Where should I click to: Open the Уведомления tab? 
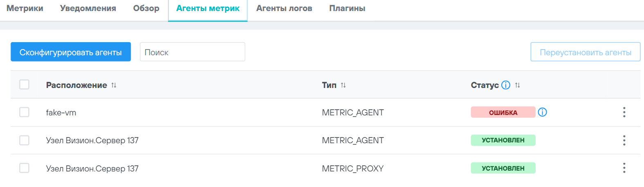[88, 9]
